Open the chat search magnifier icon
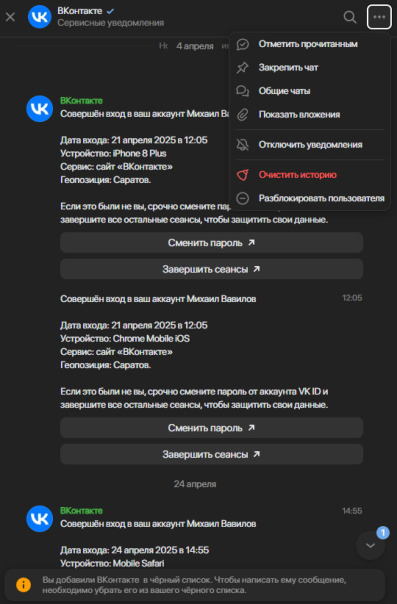The image size is (397, 604). click(350, 17)
